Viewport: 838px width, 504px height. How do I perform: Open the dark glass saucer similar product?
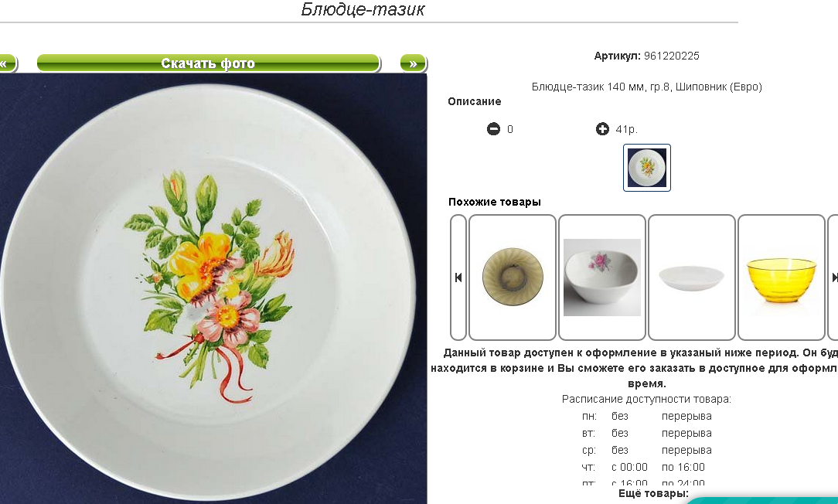click(513, 278)
